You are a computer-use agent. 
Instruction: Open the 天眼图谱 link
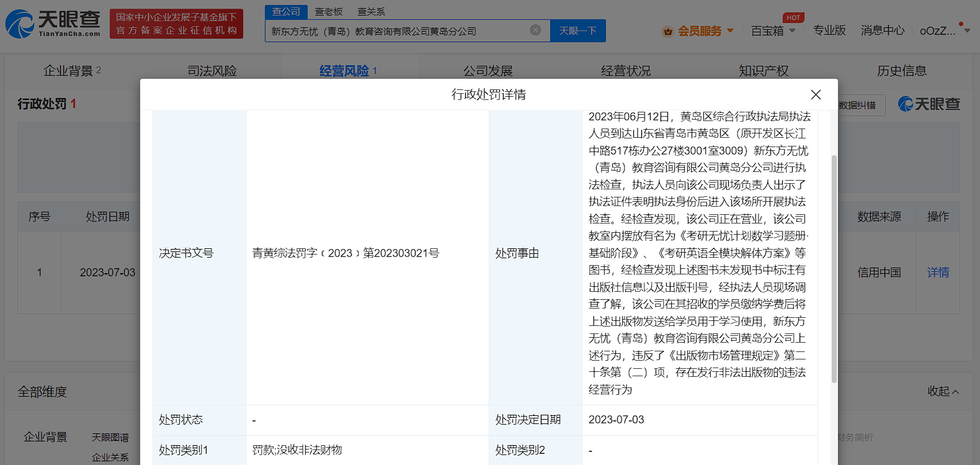tap(110, 437)
